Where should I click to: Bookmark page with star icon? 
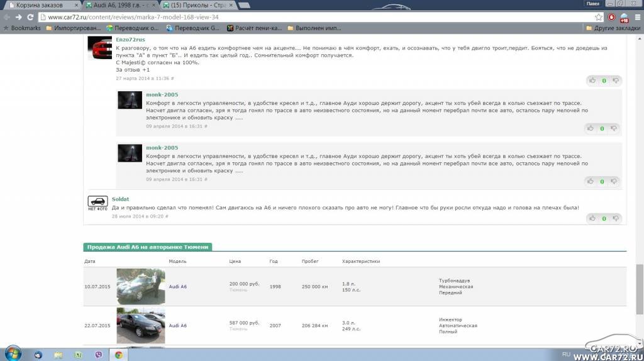click(x=599, y=17)
